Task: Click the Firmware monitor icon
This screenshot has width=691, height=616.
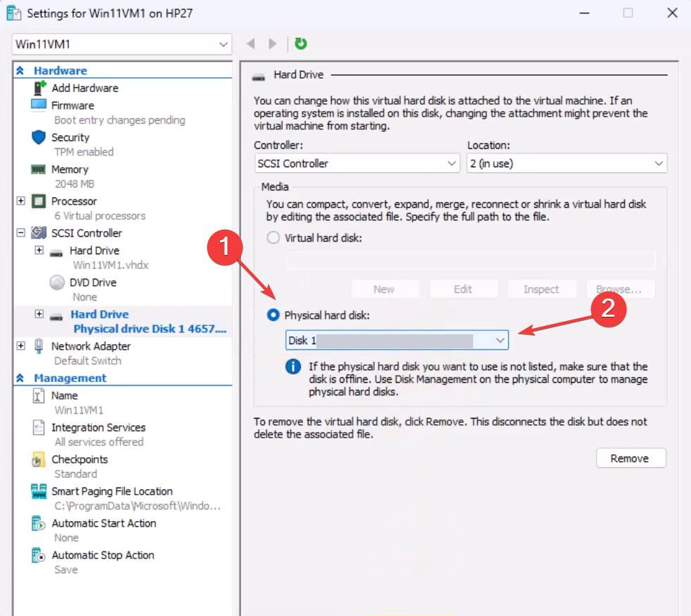Action: [39, 105]
